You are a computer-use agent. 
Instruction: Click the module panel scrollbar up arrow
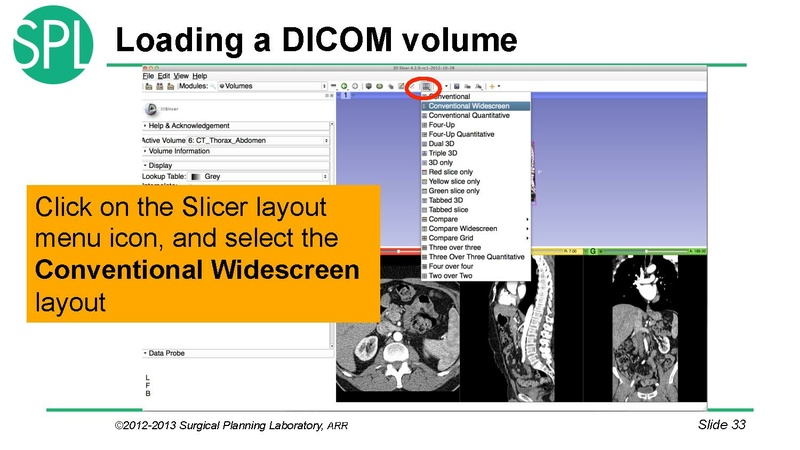point(332,124)
